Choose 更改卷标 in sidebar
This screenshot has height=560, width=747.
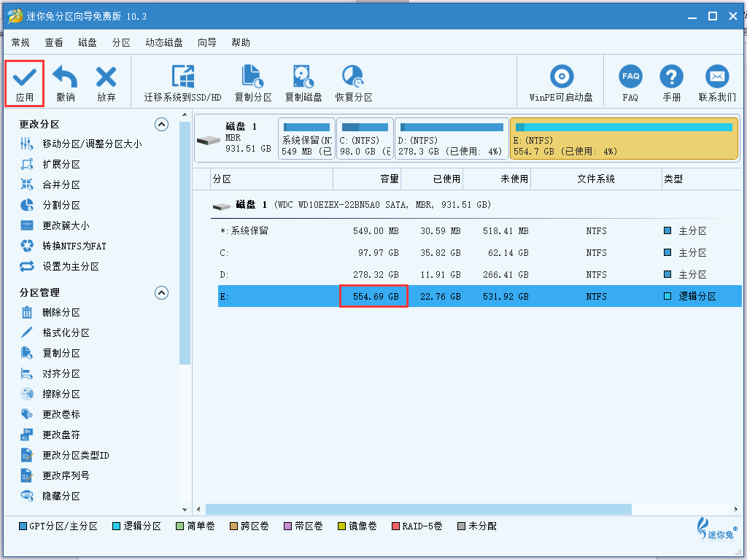point(50,415)
